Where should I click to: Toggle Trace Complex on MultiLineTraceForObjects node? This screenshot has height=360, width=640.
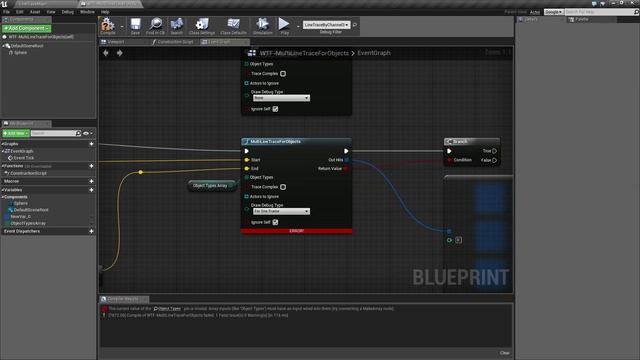[x=283, y=187]
